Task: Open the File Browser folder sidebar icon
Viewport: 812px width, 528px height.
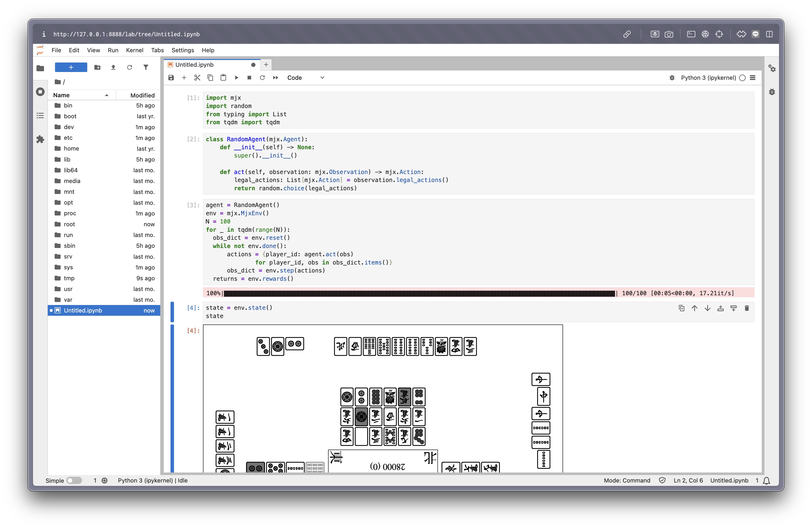Action: [x=40, y=68]
